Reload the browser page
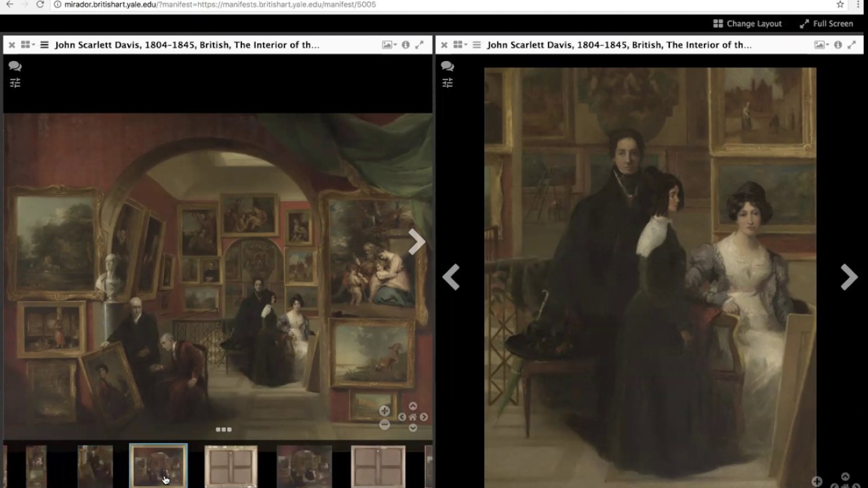This screenshot has width=868, height=488. click(40, 4)
